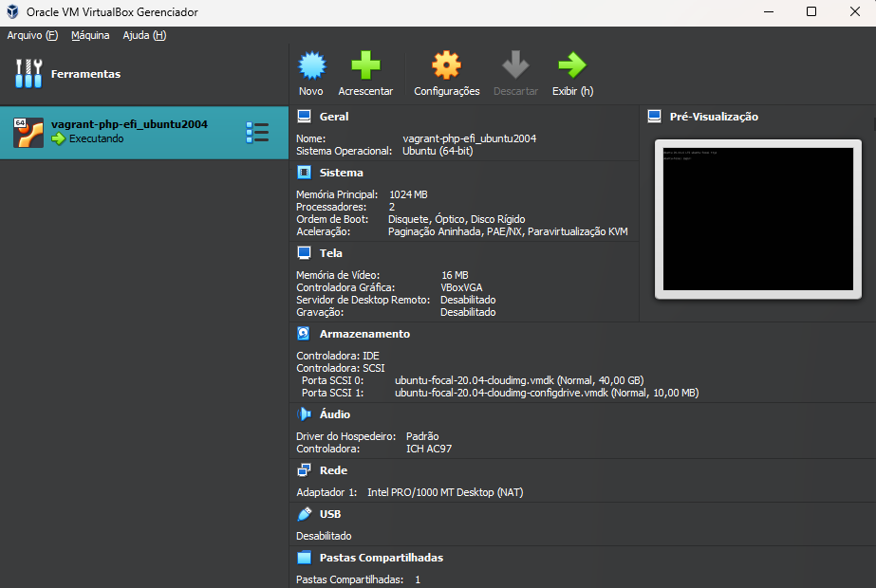Open the Ajuda (H) menu

144,35
